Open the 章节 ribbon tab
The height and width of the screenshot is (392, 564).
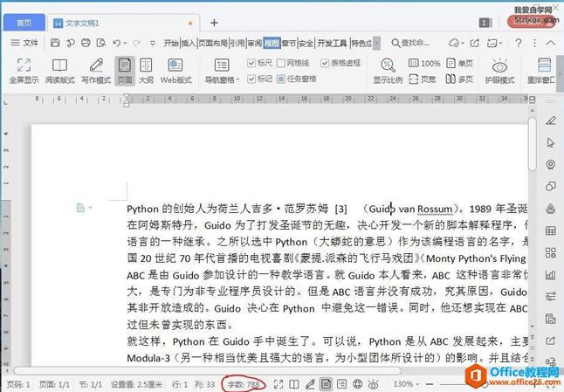[x=289, y=43]
